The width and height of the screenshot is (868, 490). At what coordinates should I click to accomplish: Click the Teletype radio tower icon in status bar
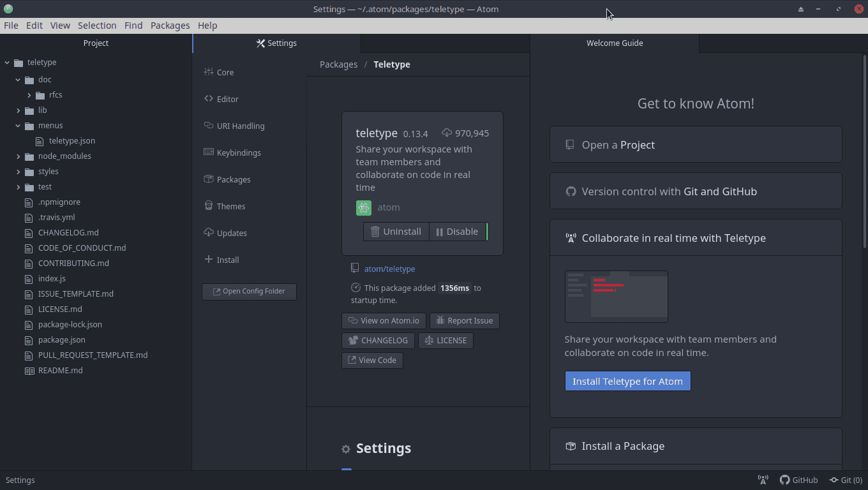tap(763, 480)
